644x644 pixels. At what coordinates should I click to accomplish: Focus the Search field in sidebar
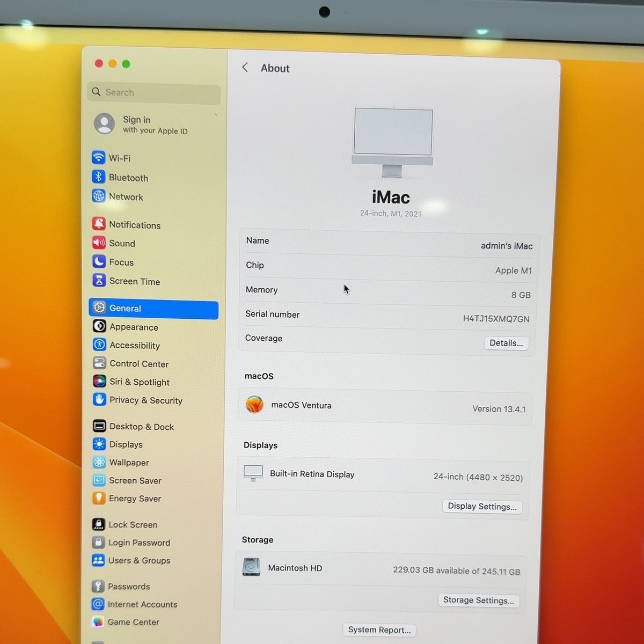pos(153,93)
